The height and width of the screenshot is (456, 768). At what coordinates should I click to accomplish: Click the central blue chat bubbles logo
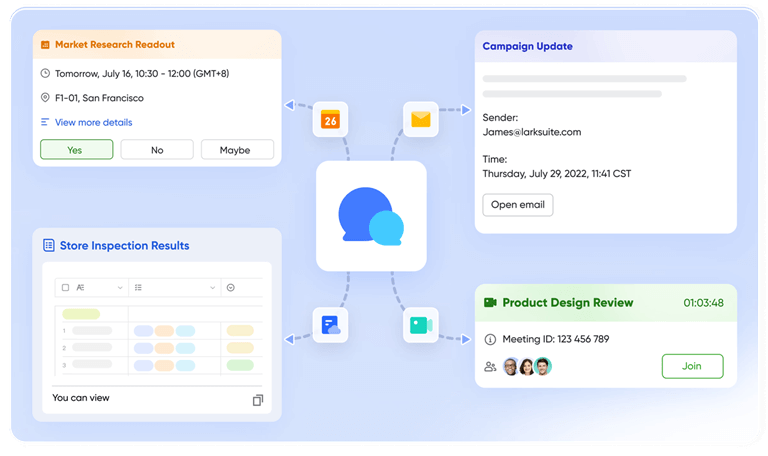tap(371, 216)
